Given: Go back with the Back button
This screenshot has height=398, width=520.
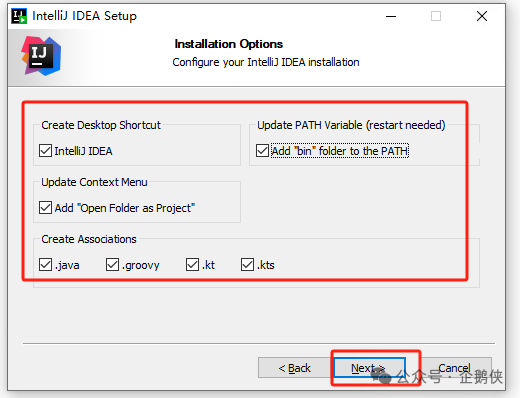Looking at the screenshot, I should coord(295,368).
